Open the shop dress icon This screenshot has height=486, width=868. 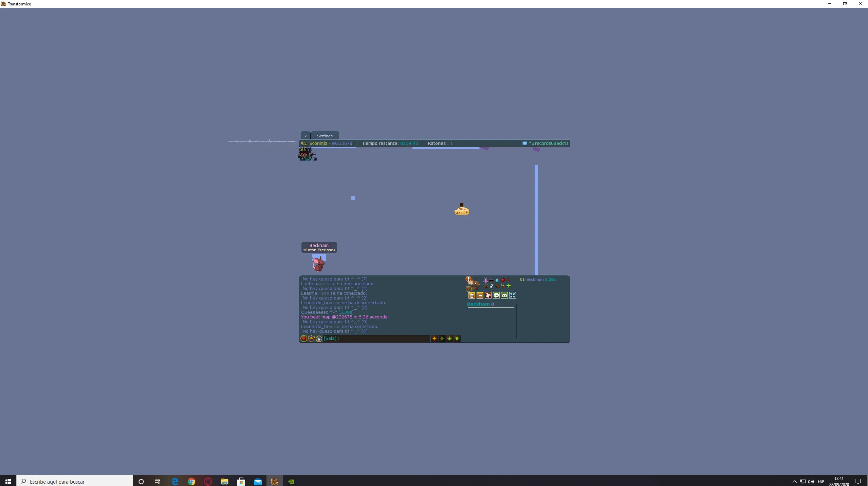488,295
